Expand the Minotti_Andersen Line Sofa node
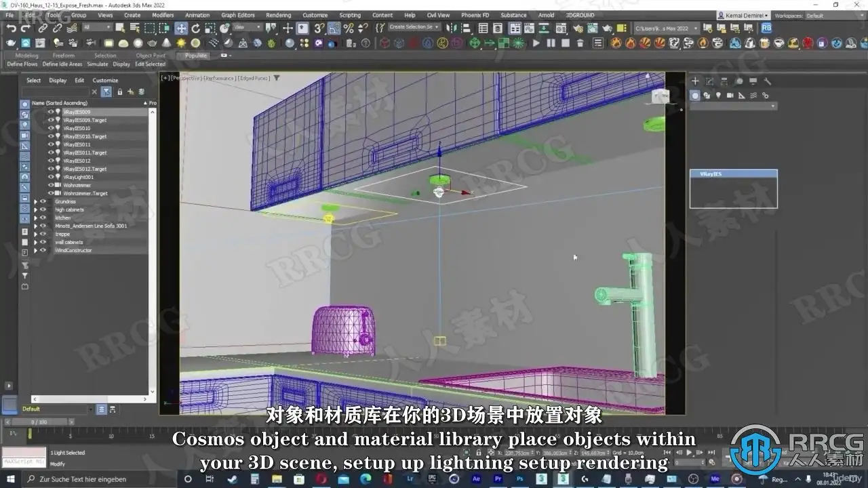 tap(35, 226)
